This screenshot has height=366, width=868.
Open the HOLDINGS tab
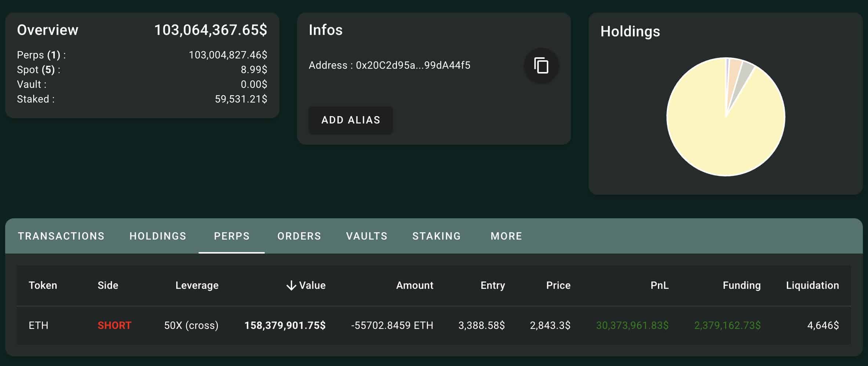158,236
